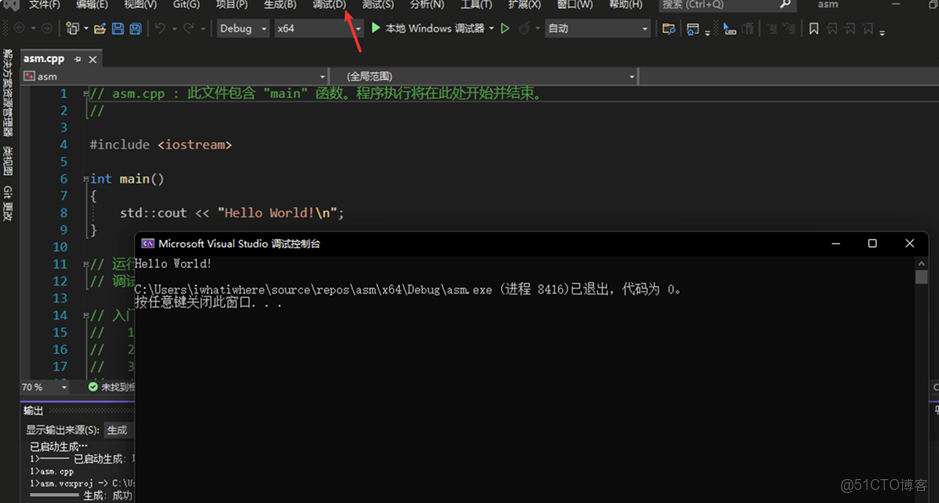Click the debug console vertical scrollbar thumb

click(x=921, y=277)
